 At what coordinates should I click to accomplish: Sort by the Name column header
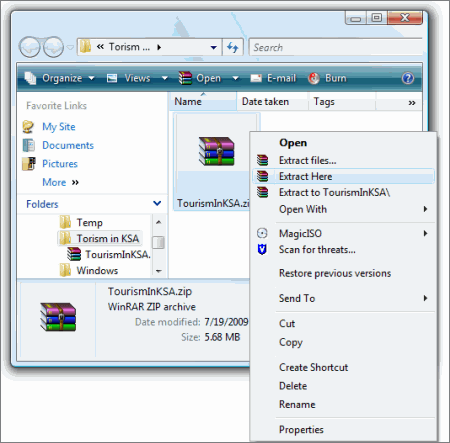(202, 102)
